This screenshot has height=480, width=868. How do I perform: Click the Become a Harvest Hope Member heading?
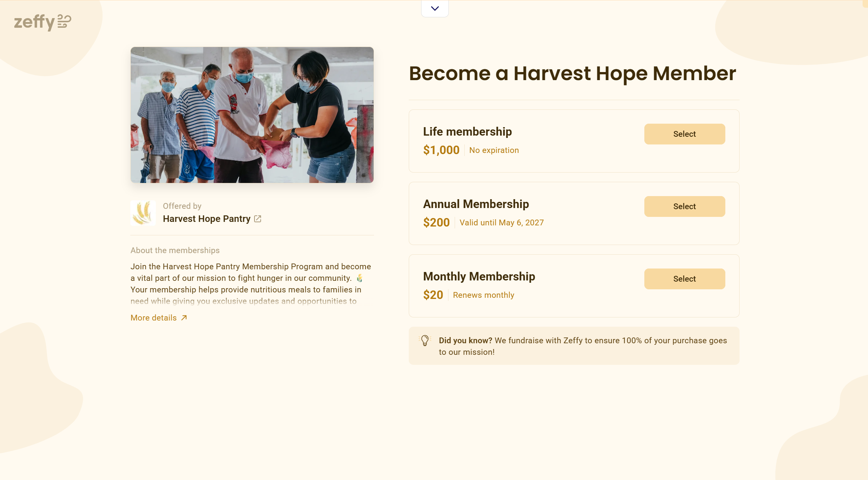point(572,73)
